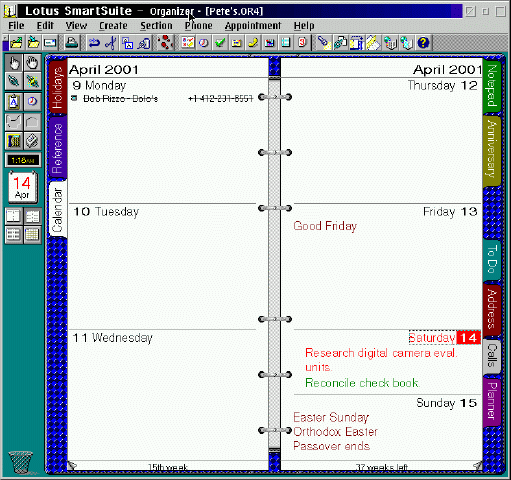Click the folder with down arrow icon
This screenshot has height=480, width=511.
pyautogui.click(x=33, y=43)
